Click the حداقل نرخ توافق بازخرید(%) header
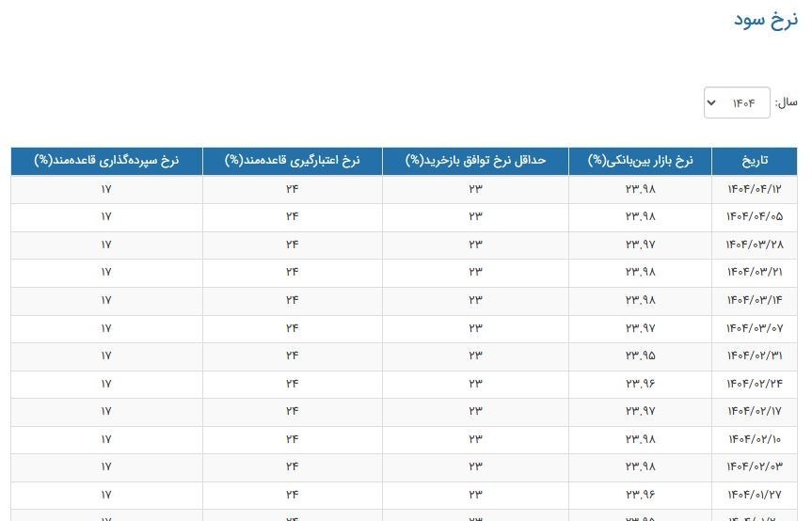The width and height of the screenshot is (812, 521). [475, 161]
